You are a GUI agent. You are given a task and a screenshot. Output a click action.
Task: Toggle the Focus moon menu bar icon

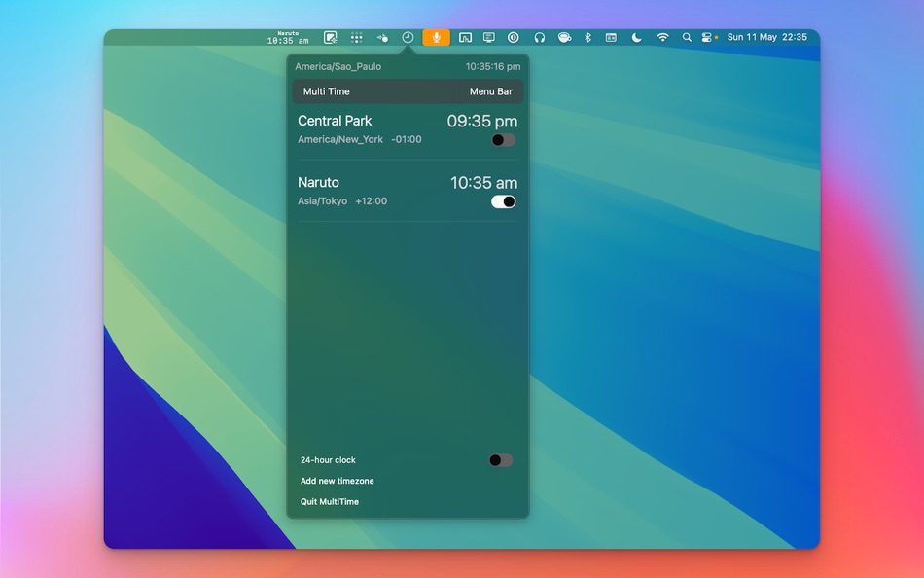[636, 37]
